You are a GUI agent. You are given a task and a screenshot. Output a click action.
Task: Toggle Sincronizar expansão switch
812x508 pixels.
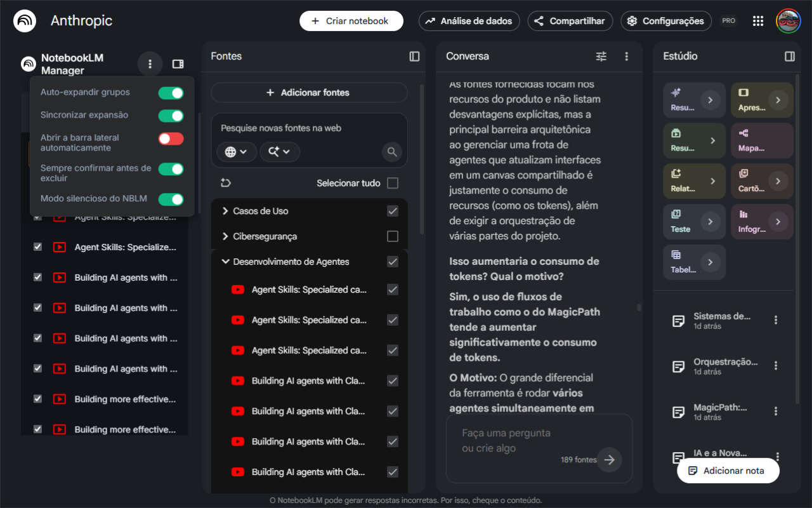coord(171,116)
